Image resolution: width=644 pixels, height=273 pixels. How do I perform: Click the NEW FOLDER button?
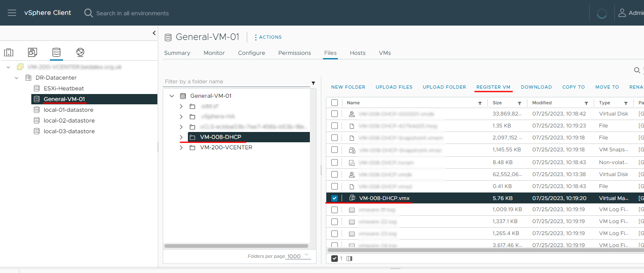coord(348,87)
